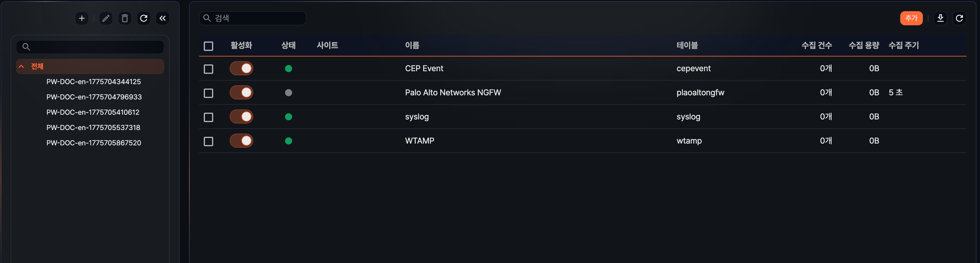This screenshot has height=263, width=980.
Task: Collapse the sidebar with double-chevron icon
Action: click(x=163, y=18)
